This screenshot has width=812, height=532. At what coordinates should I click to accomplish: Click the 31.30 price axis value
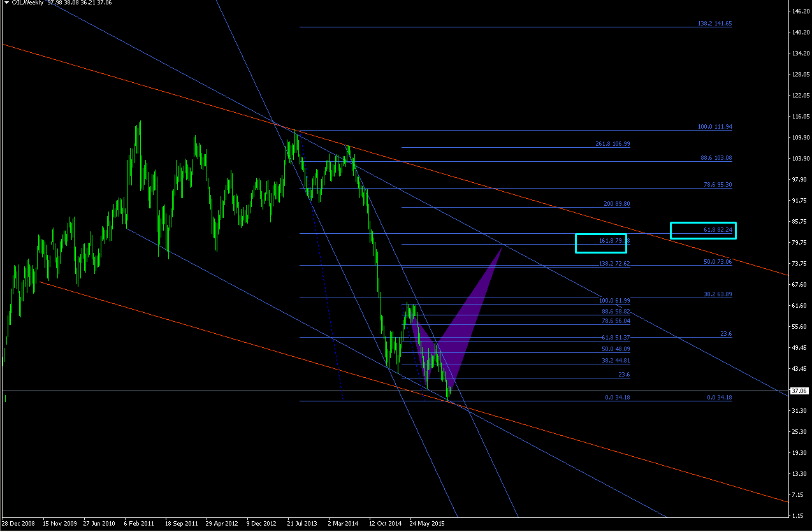(x=799, y=410)
